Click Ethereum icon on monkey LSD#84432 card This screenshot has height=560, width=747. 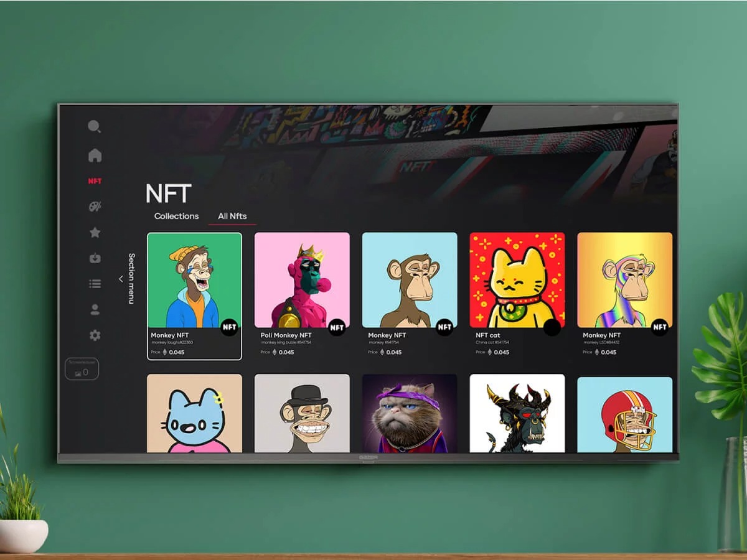tap(598, 352)
